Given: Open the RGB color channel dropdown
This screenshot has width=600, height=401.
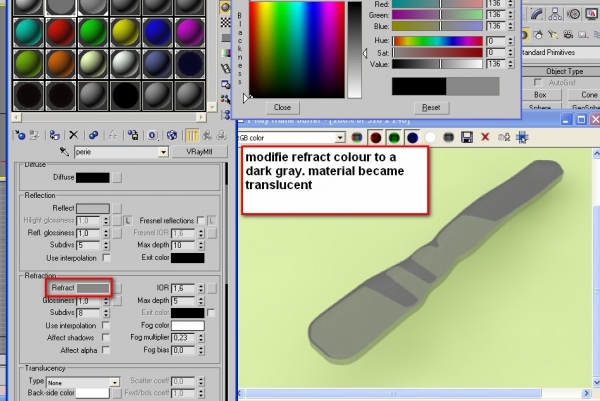Looking at the screenshot, I should (340, 137).
